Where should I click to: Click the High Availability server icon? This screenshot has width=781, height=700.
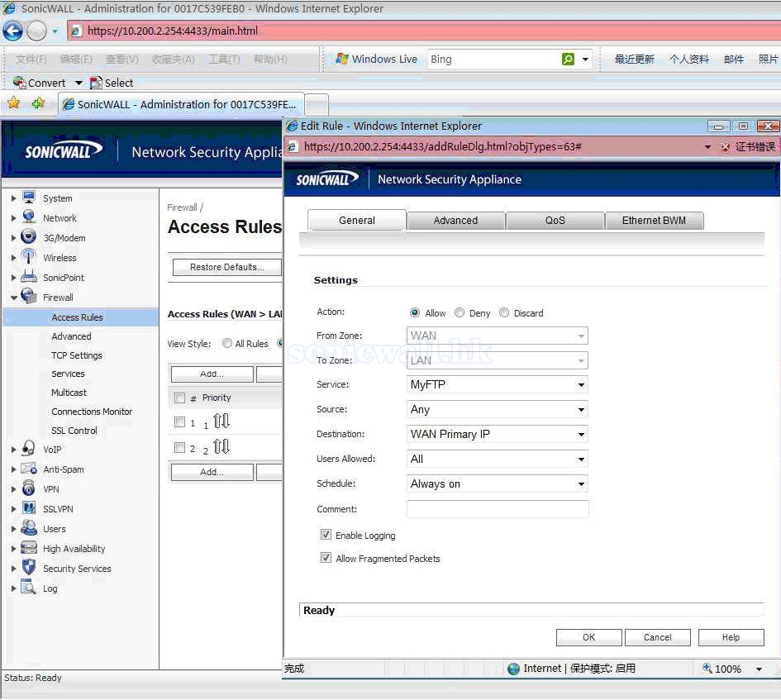coord(29,548)
